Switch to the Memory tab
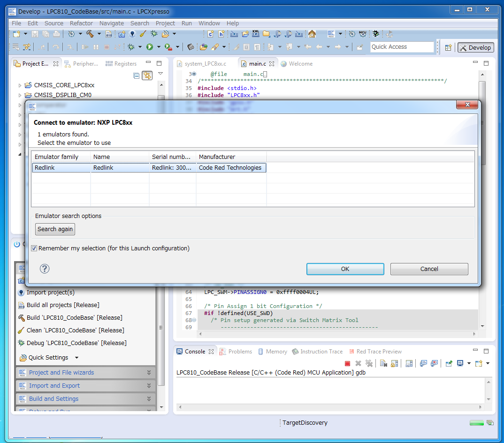Image resolution: width=504 pixels, height=443 pixels. (273, 352)
